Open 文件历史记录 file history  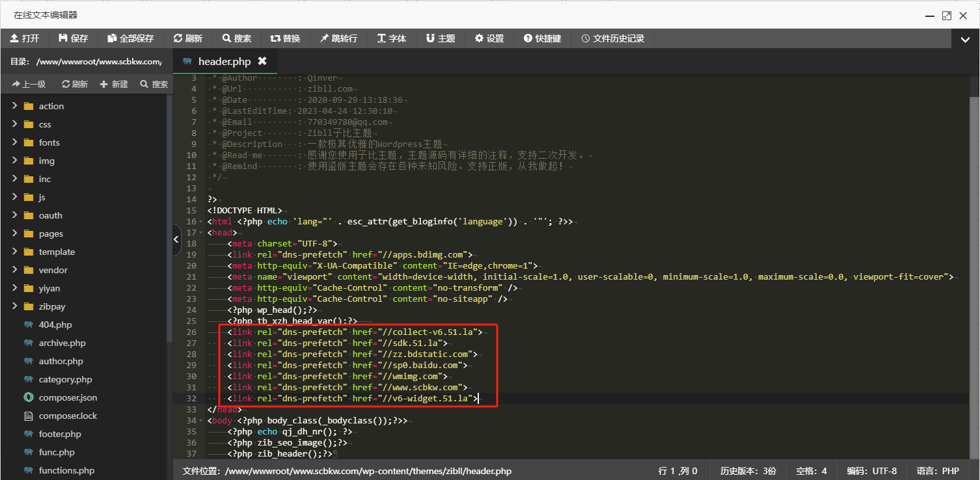coord(612,38)
